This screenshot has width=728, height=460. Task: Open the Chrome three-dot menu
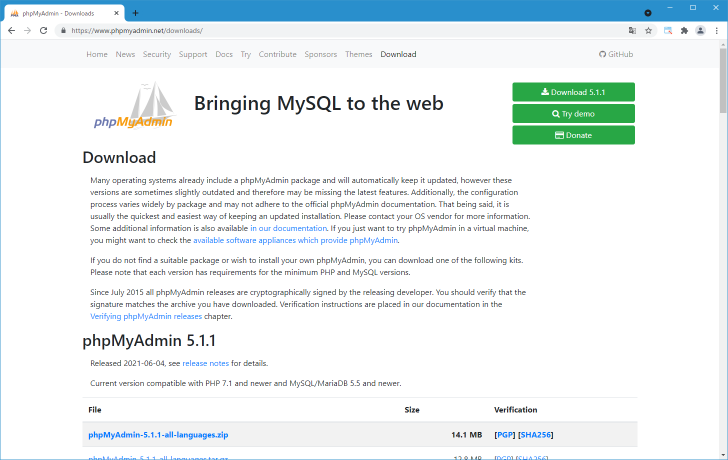click(x=717, y=31)
